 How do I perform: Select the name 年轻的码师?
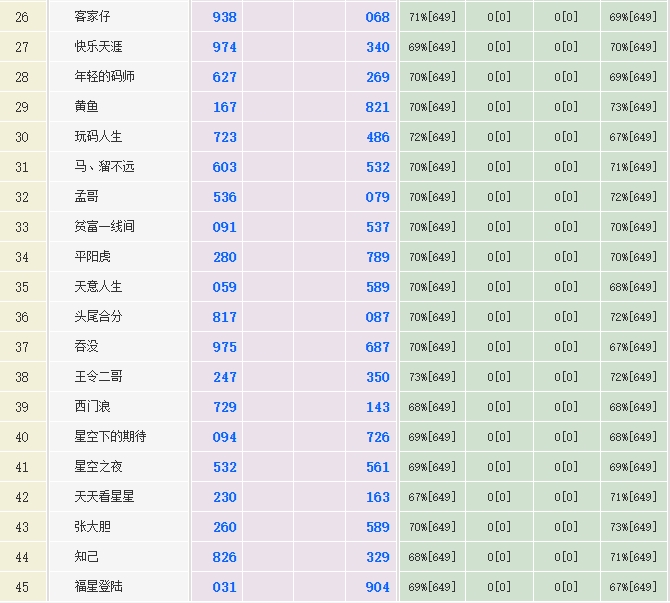point(105,77)
